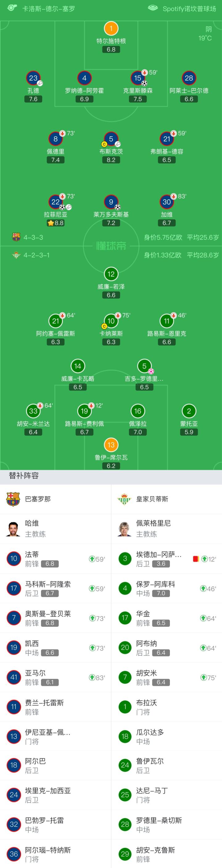Open substitute 亚马尔's number 41 entry
The height and width of the screenshot is (868, 222).
click(x=14, y=677)
